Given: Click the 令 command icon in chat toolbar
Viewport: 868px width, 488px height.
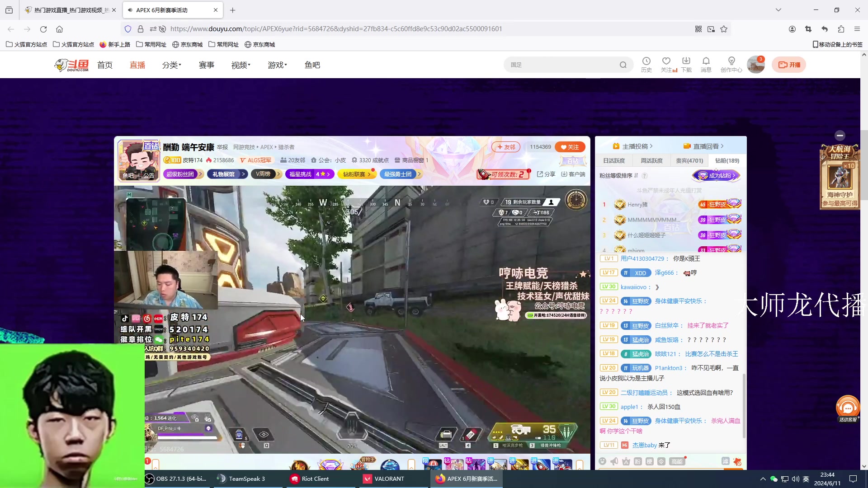Looking at the screenshot, I should pyautogui.click(x=661, y=461).
